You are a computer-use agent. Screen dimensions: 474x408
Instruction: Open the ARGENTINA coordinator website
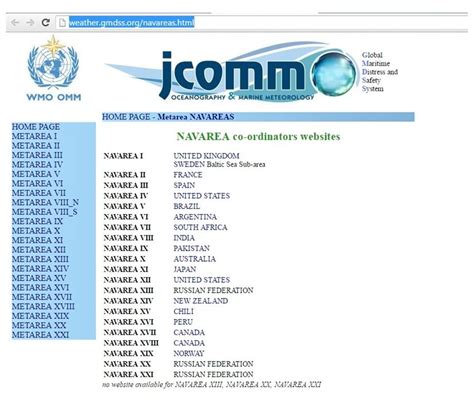tap(195, 217)
